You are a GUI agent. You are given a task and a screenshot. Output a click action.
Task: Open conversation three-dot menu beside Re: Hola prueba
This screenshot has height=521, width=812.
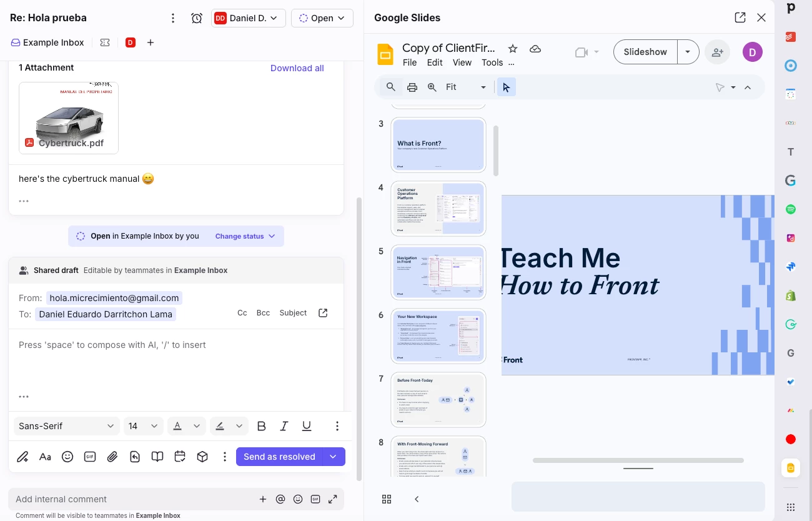[173, 18]
